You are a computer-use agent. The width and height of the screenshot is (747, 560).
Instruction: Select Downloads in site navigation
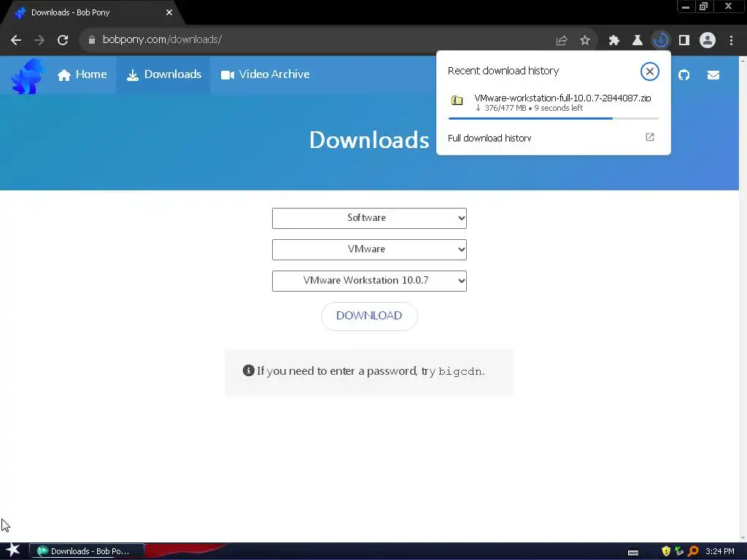[x=164, y=74]
